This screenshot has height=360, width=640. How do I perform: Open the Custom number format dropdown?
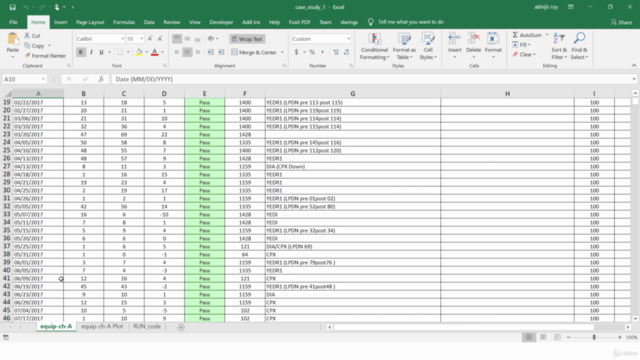point(349,39)
